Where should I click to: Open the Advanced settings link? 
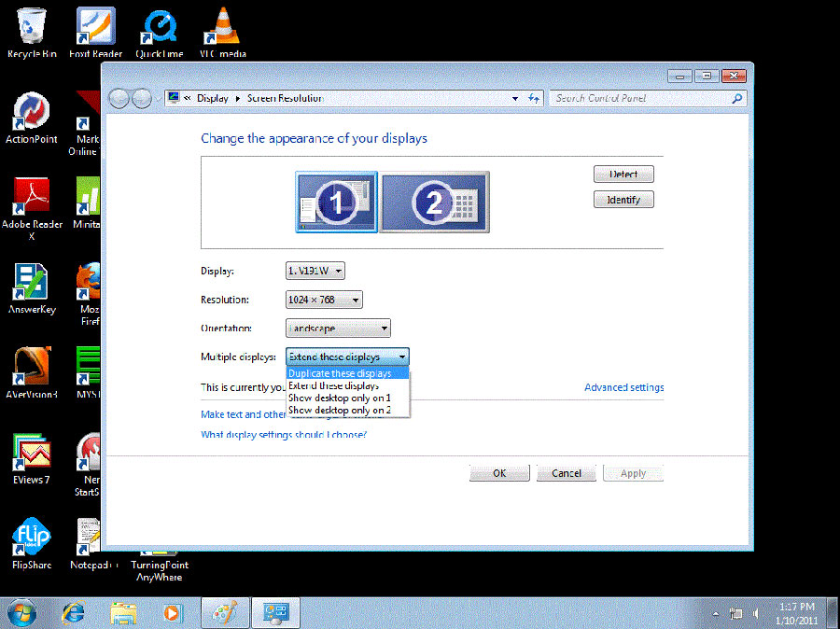click(623, 387)
